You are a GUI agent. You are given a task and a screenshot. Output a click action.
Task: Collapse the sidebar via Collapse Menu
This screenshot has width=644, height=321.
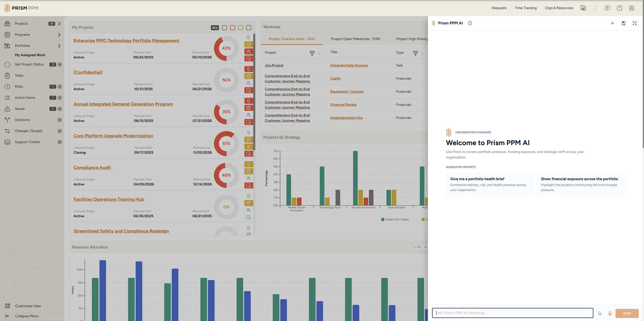22,316
